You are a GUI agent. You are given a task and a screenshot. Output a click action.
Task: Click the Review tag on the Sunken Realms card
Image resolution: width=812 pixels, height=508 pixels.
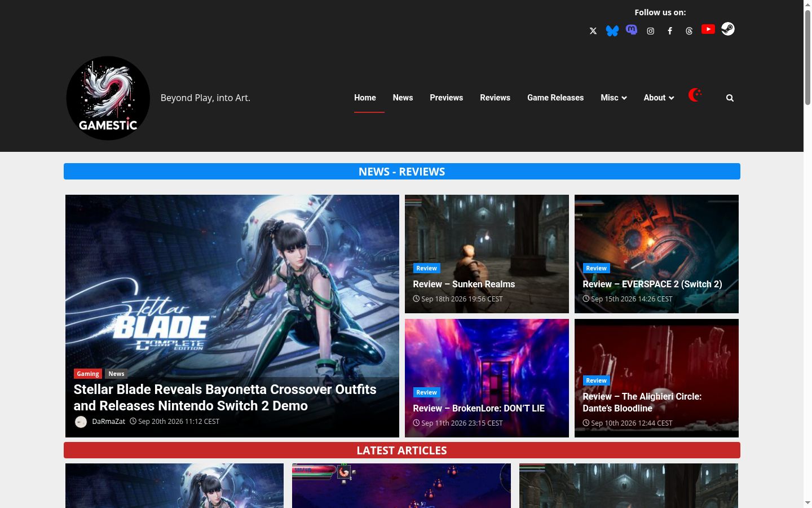click(426, 268)
